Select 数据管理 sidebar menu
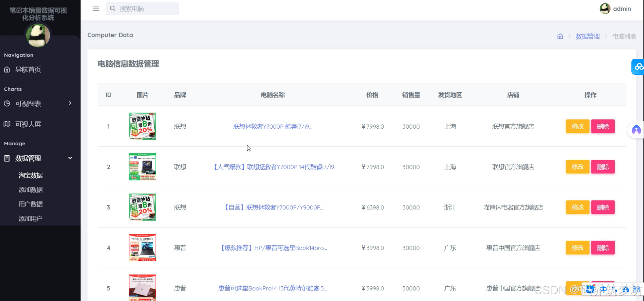The width and height of the screenshot is (644, 301). click(28, 158)
